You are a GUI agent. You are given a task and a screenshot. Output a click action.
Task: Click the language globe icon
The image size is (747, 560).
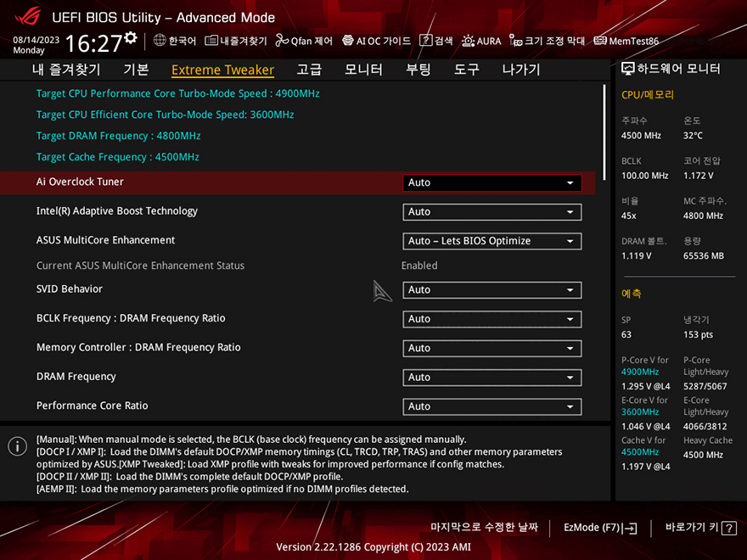(x=160, y=40)
